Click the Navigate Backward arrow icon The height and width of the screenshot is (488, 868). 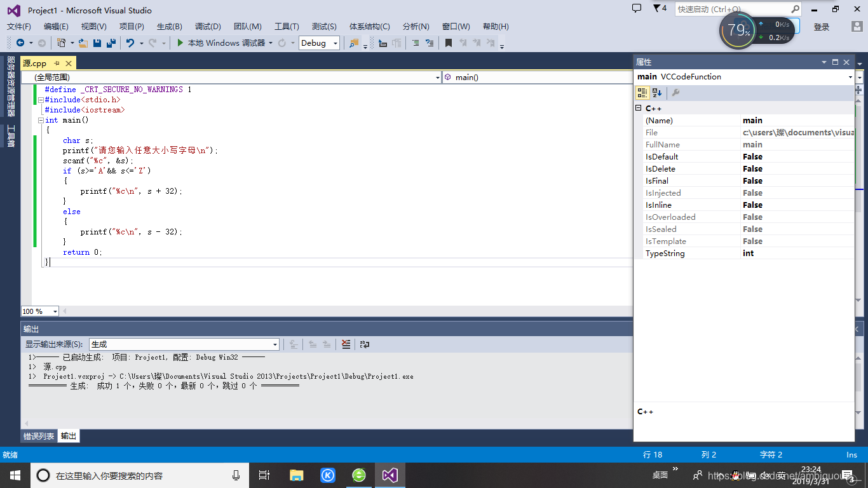click(20, 43)
